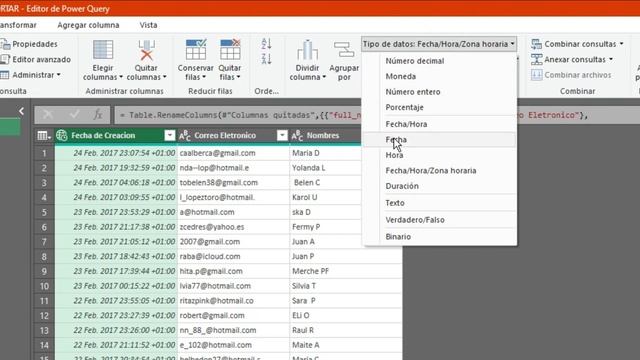Open the Vista ribbon tab
Screen dimensions: 640x360
(148, 25)
